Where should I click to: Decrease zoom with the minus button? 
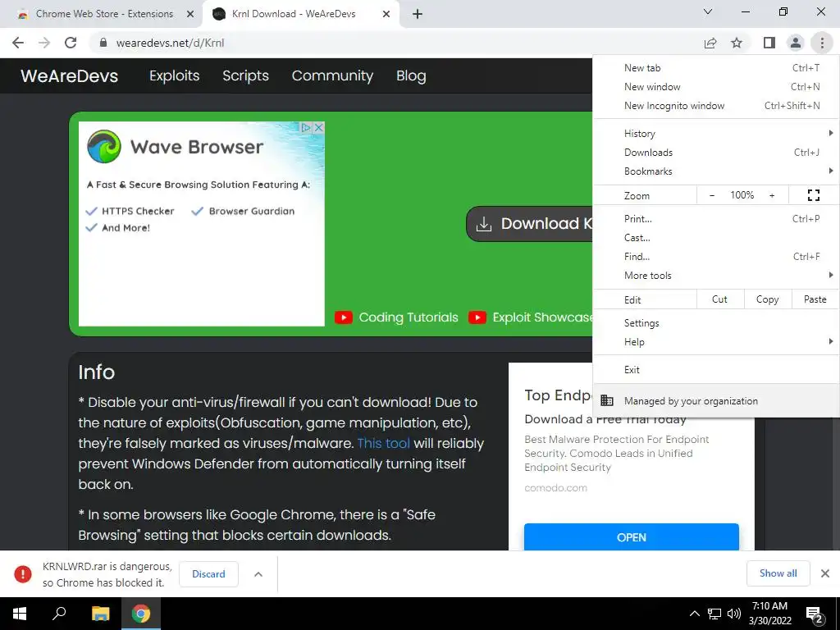click(x=712, y=195)
